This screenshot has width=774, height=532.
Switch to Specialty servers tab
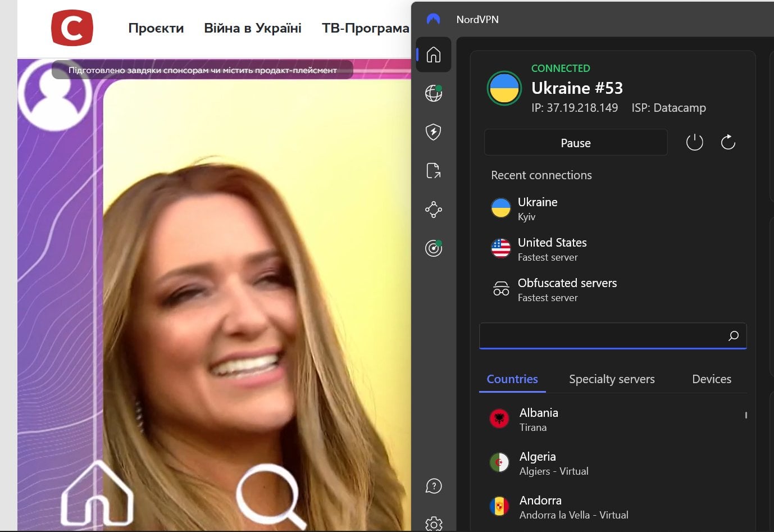(x=612, y=379)
